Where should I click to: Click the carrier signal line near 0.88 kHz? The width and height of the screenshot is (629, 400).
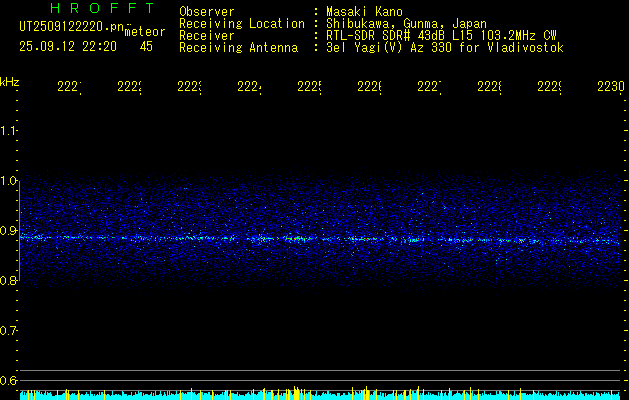click(320, 239)
